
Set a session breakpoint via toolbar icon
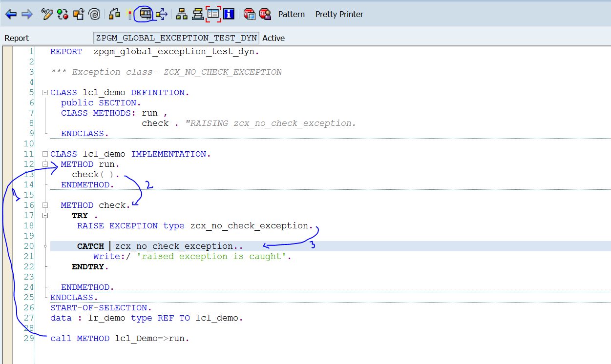point(249,14)
